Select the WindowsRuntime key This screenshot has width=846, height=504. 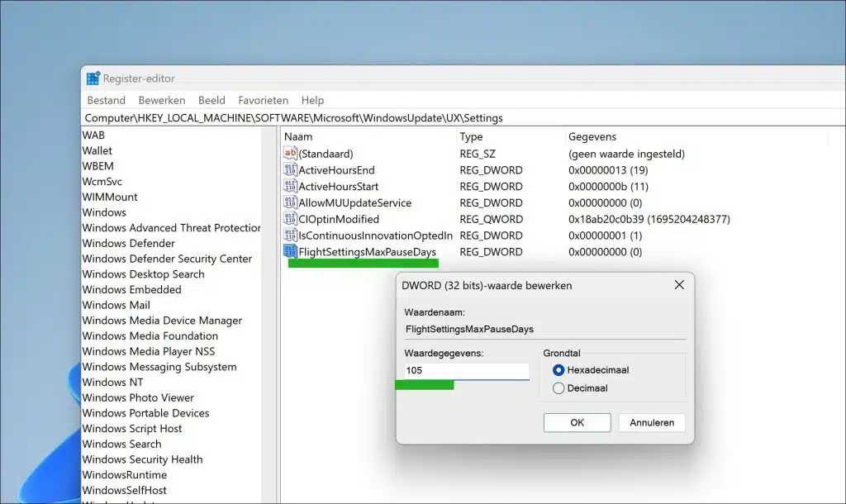(125, 475)
